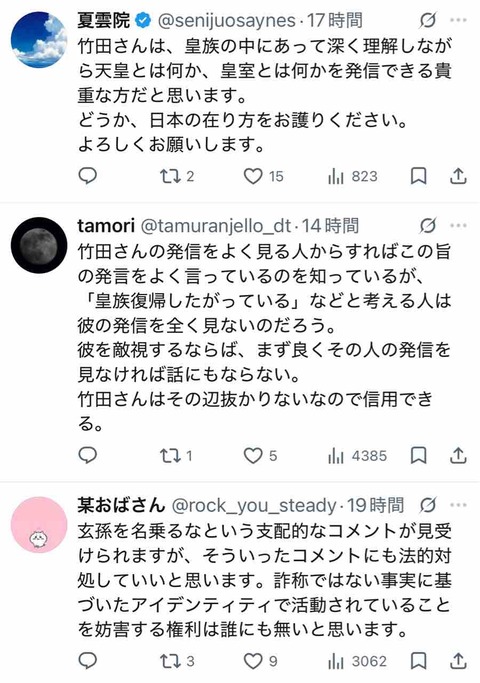Like the post with 15 likes
Image resolution: width=480 pixels, height=683 pixels.
[x=263, y=176]
